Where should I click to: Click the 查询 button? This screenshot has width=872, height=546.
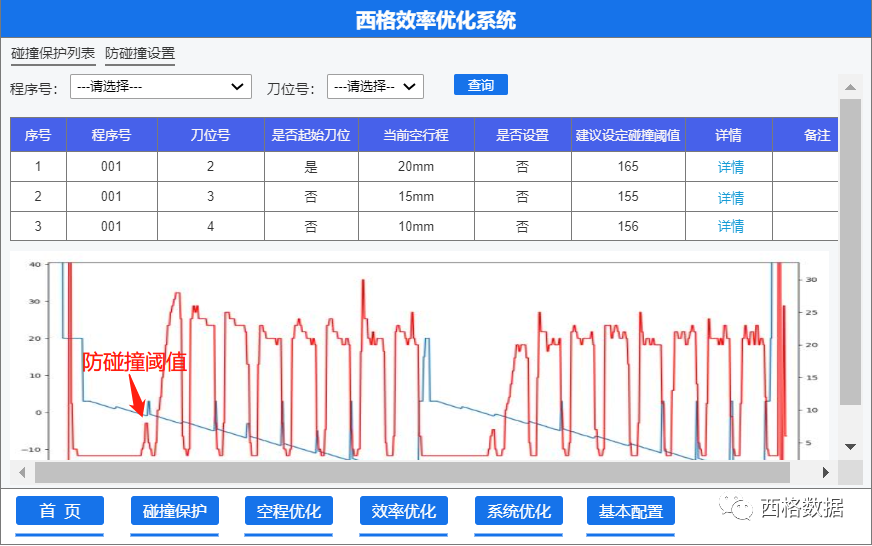point(481,85)
